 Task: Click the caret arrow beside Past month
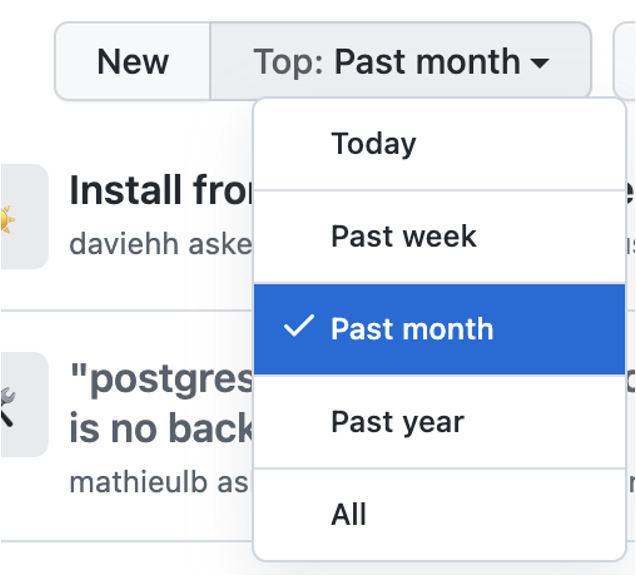point(540,63)
